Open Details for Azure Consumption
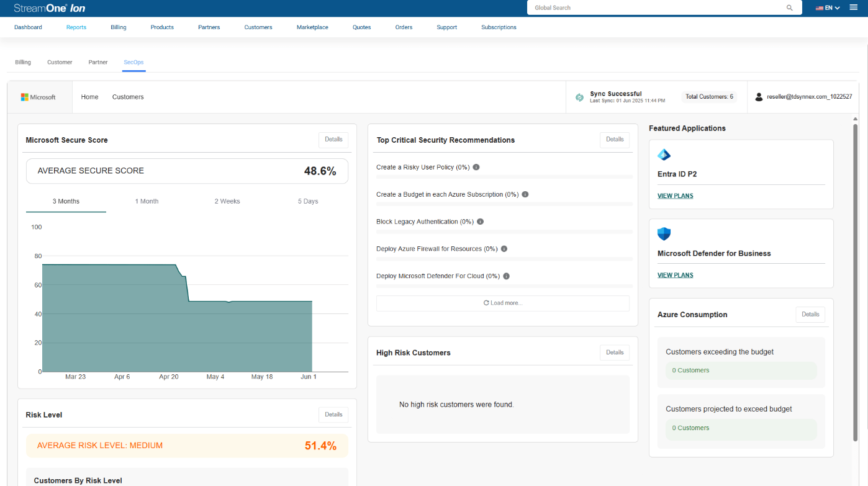Screen dimensions: 868x486 pos(810,315)
